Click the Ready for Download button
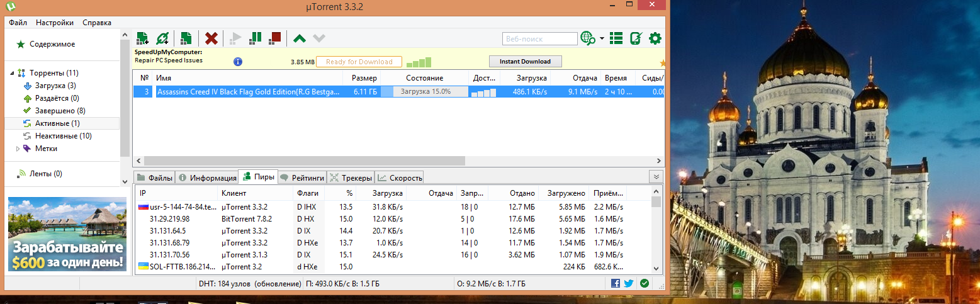 (359, 62)
